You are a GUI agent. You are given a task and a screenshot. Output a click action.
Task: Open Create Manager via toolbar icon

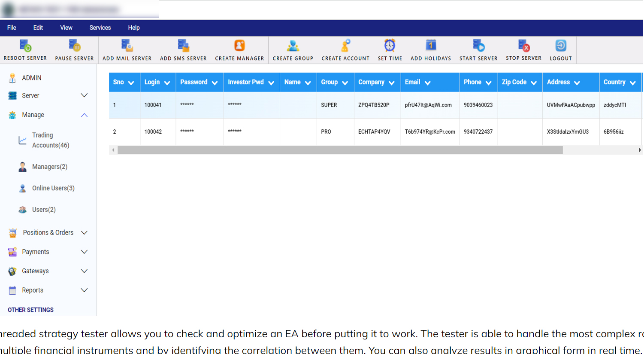coord(239,45)
